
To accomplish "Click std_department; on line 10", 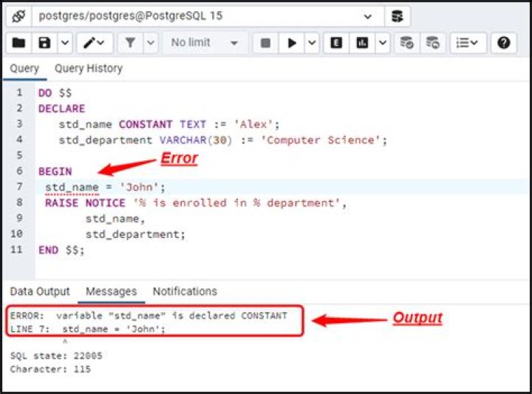I will coord(135,234).
